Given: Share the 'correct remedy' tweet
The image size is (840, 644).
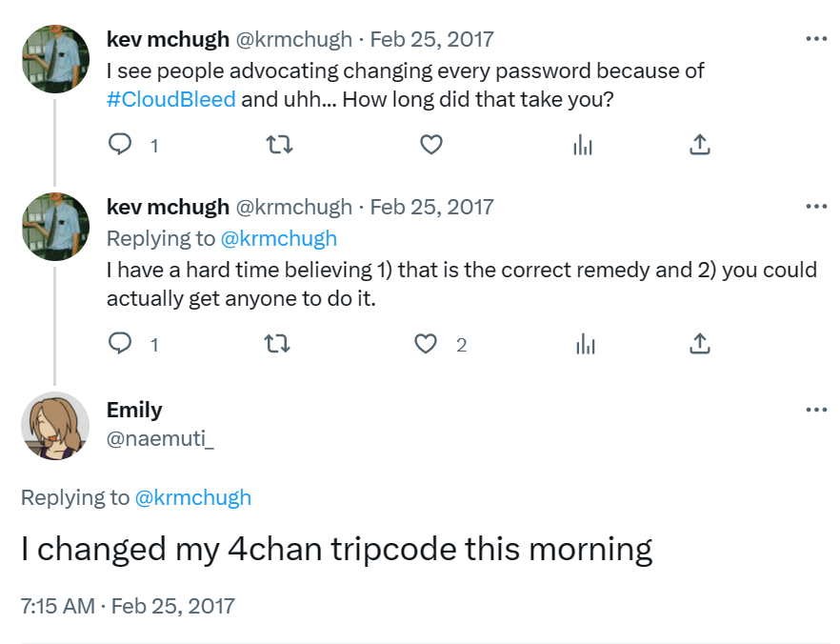Looking at the screenshot, I should 699,344.
